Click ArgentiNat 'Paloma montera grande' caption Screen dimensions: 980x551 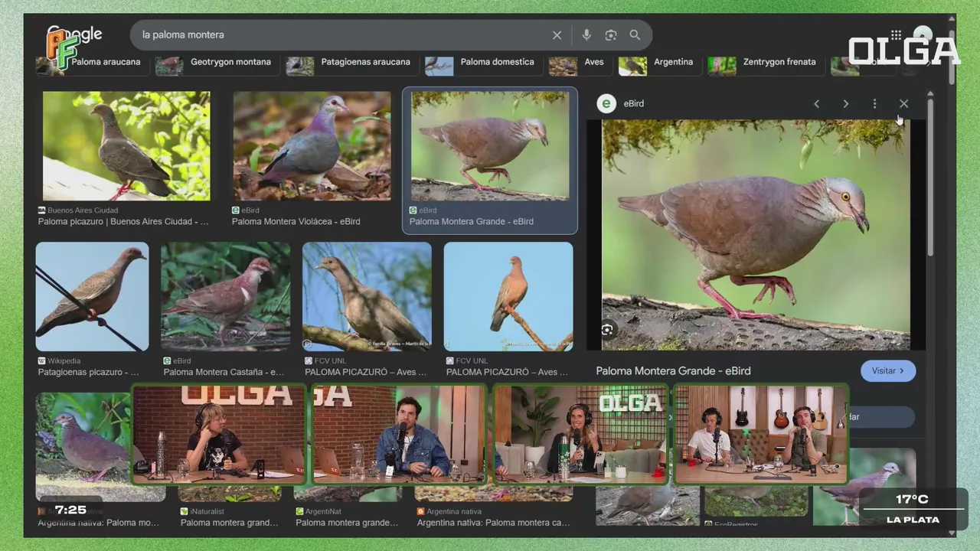point(347,523)
